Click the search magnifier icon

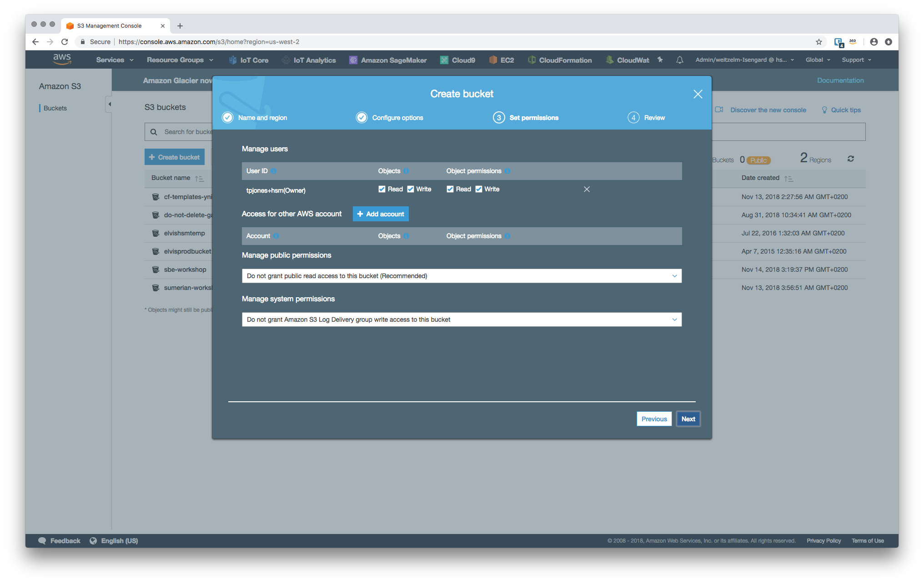pos(154,132)
